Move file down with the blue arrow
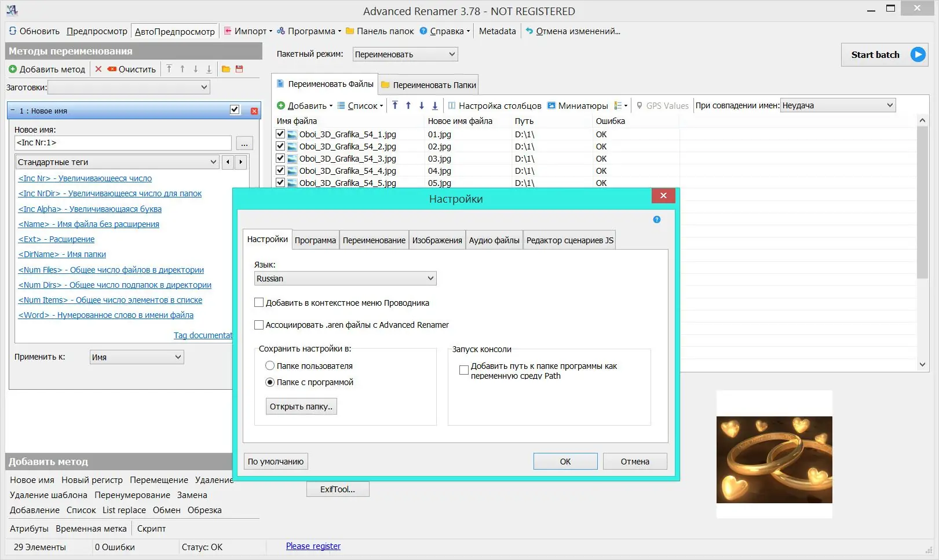Image resolution: width=939 pixels, height=560 pixels. click(x=422, y=105)
